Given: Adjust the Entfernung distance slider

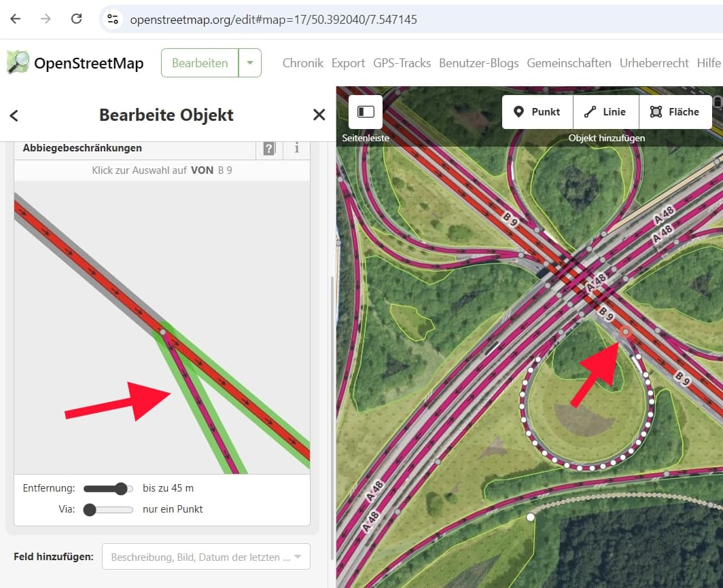Looking at the screenshot, I should (122, 488).
